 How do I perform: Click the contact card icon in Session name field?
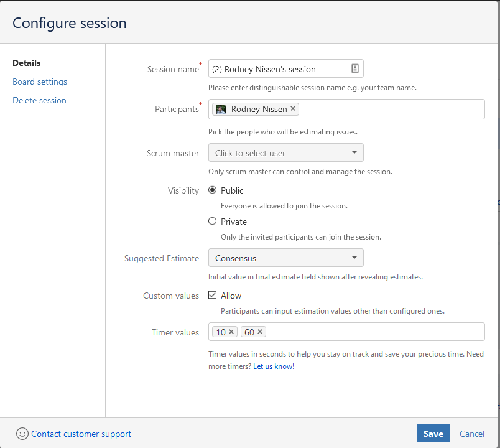tap(354, 69)
